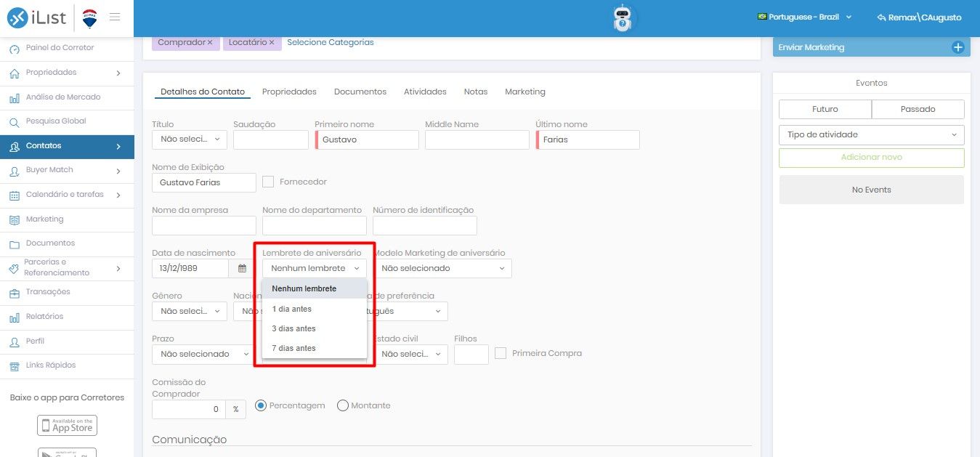Click the Documentos folder icon
The image size is (980, 457).
(15, 243)
